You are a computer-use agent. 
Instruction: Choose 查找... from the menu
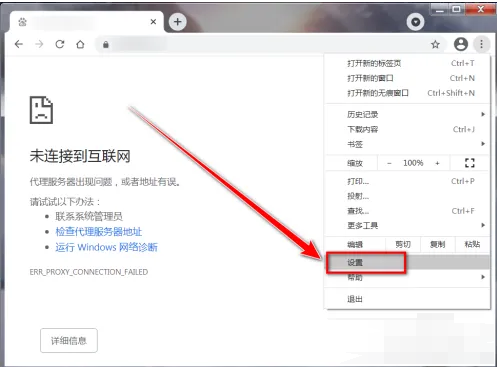407,211
